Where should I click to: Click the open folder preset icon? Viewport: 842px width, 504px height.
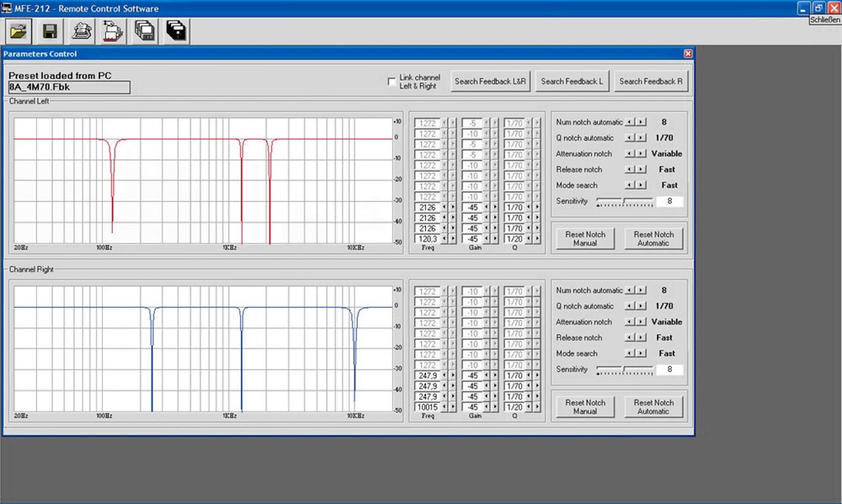coord(19,32)
